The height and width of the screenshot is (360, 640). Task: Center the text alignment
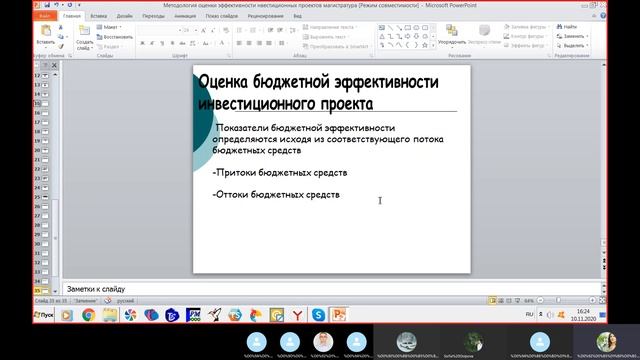coord(249,43)
